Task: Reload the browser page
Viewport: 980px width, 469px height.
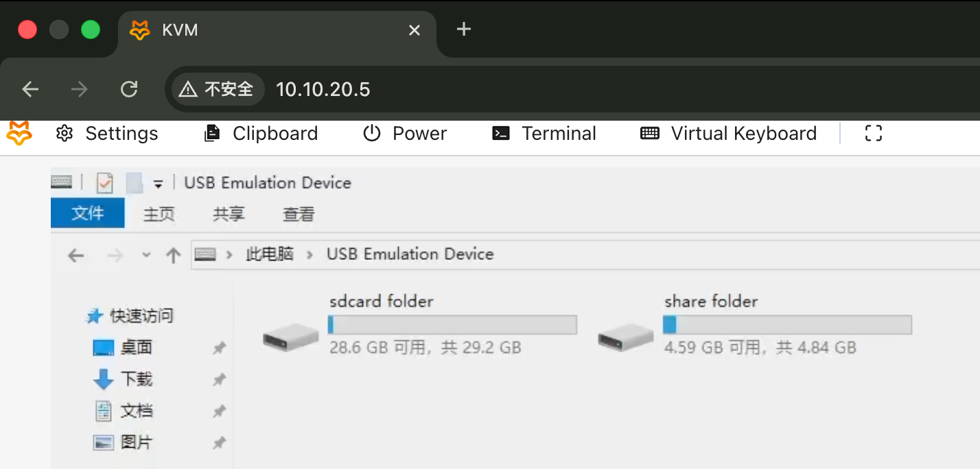Action: tap(129, 89)
